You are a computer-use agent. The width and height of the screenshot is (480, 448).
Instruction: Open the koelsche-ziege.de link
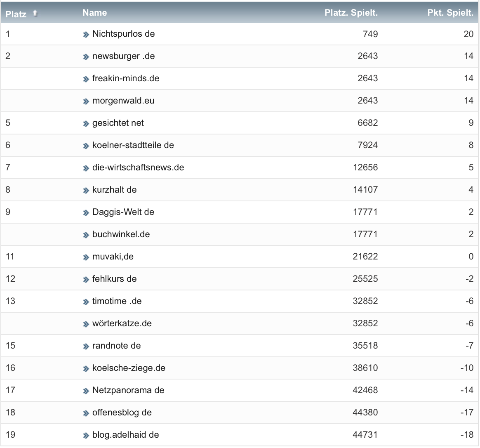(x=129, y=368)
